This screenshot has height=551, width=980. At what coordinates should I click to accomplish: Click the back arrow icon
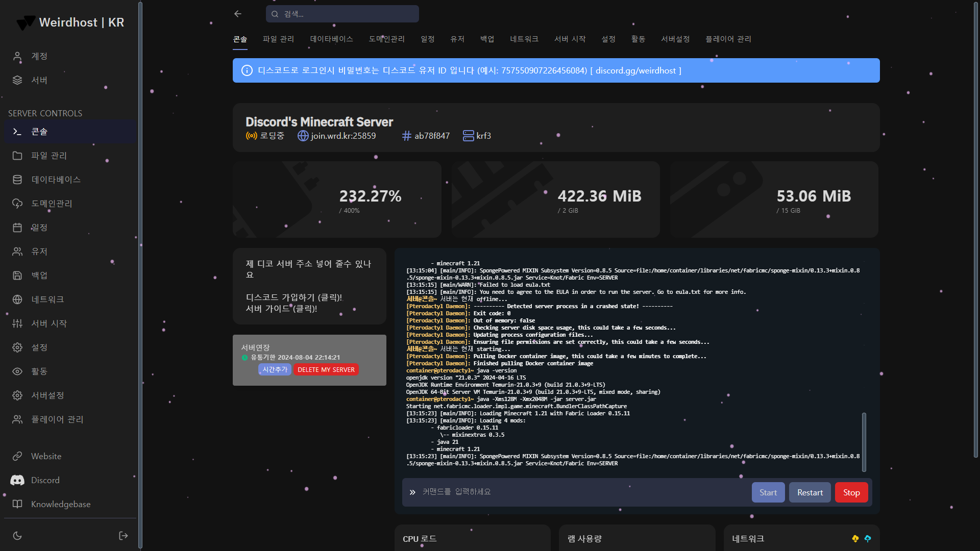pyautogui.click(x=238, y=14)
